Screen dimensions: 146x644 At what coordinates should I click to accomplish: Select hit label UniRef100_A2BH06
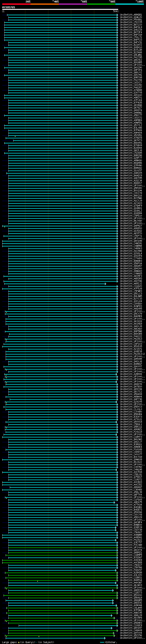131,374
